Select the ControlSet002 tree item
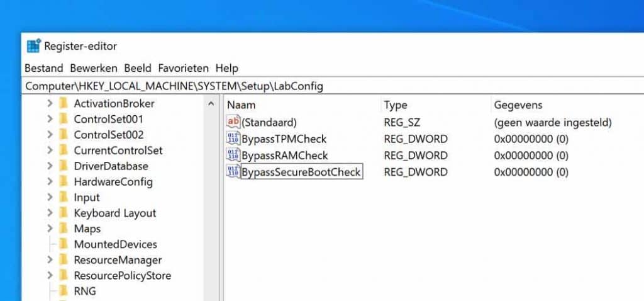Viewport: 644px width, 301px height. [109, 135]
